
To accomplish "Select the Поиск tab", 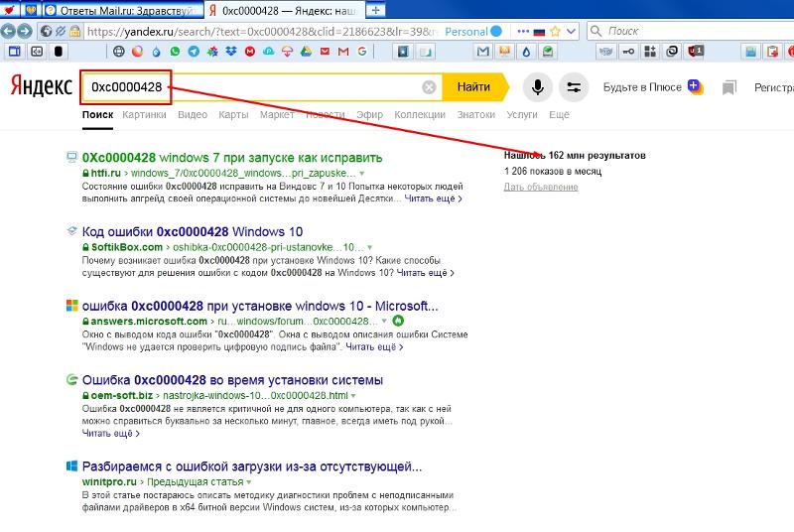I will 97,114.
